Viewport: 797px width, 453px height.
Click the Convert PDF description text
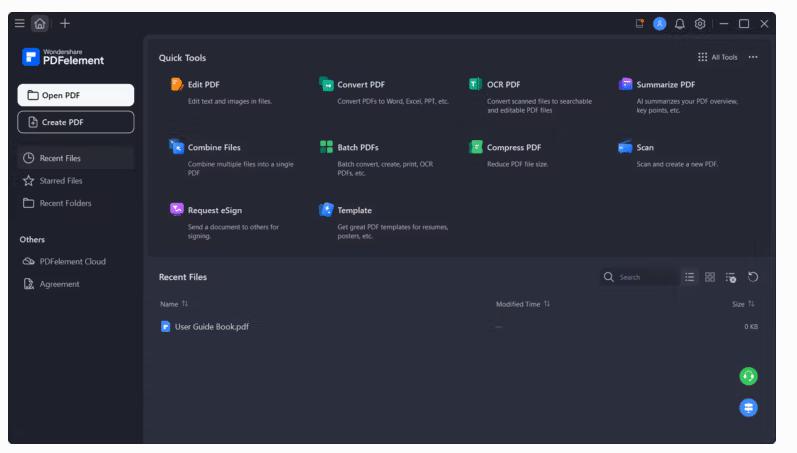click(393, 101)
